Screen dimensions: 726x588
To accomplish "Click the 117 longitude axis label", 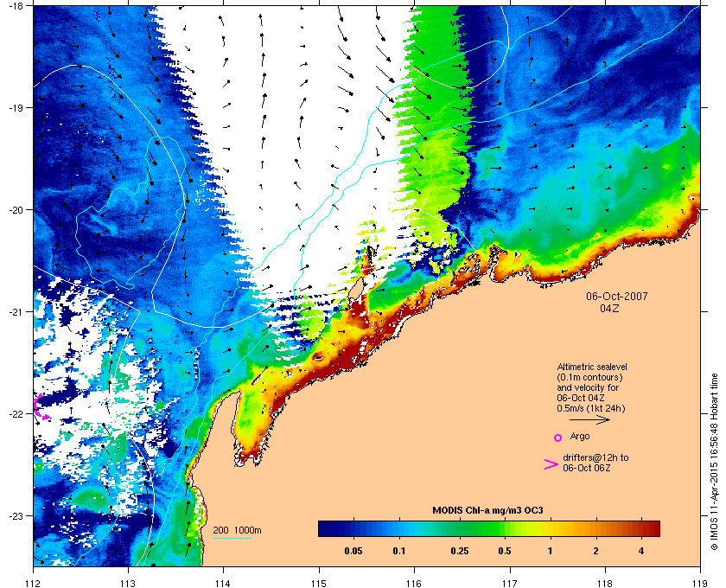I will [510, 583].
